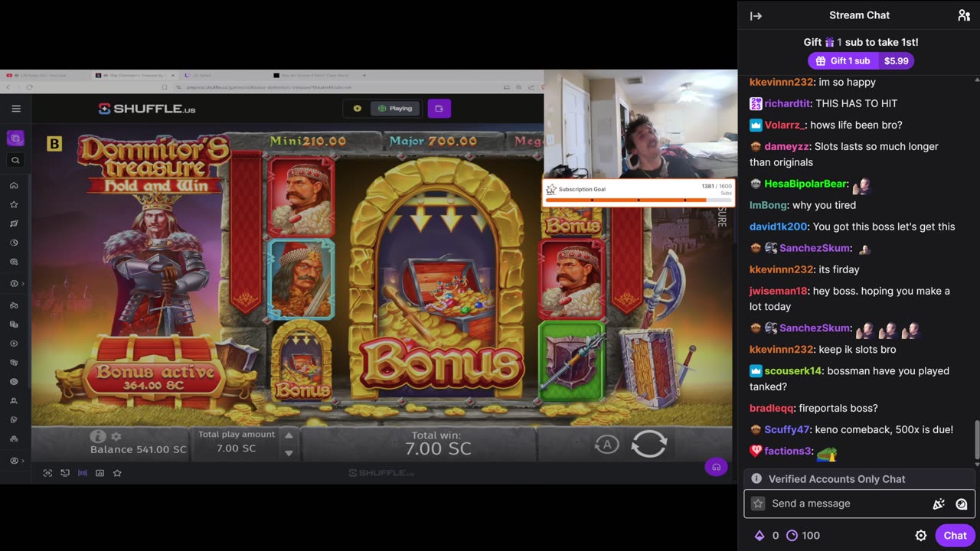980x551 pixels.
Task: Open the purple wallet button
Action: 439,109
